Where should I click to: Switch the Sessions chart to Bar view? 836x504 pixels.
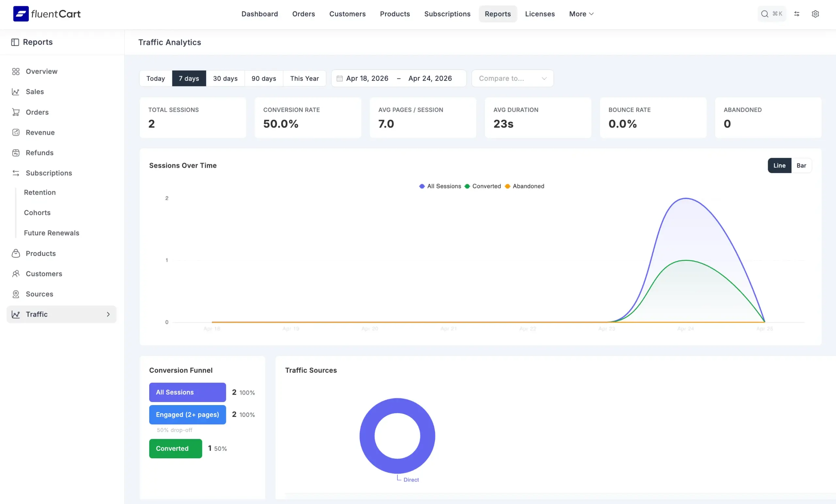801,165
